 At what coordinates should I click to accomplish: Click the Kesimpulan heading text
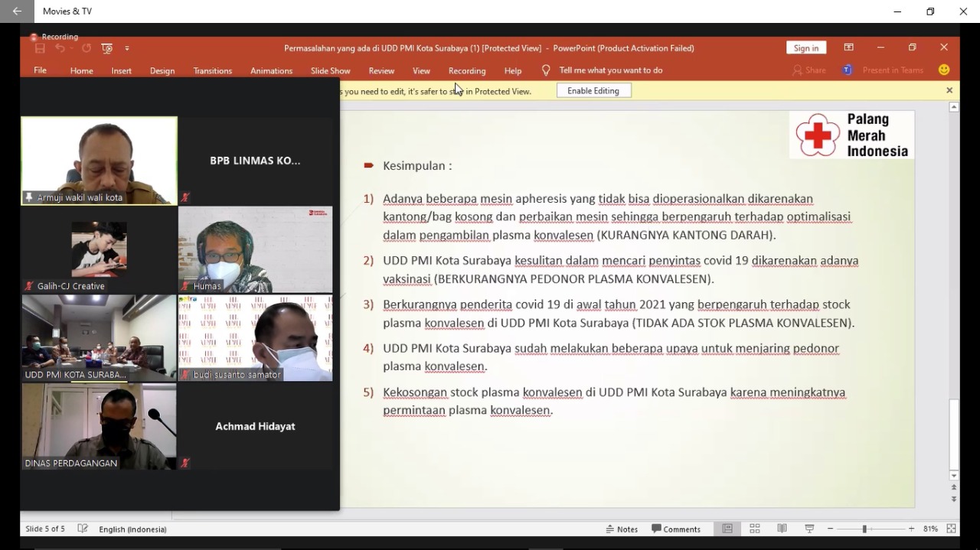[x=417, y=165]
